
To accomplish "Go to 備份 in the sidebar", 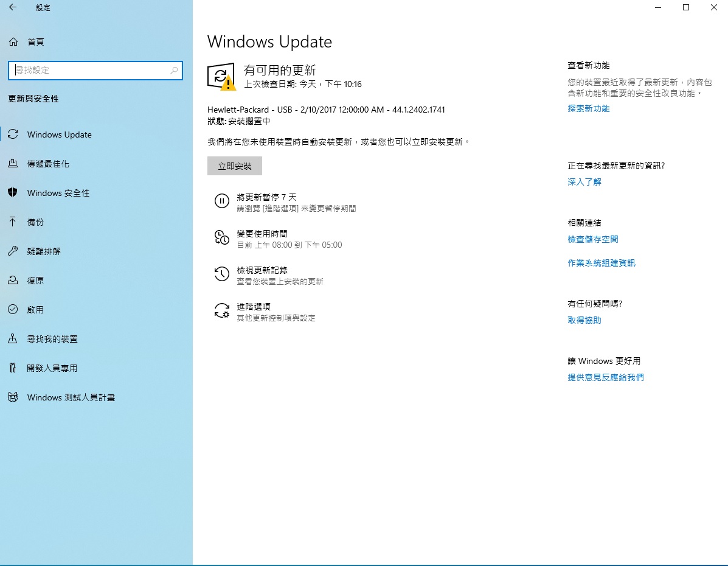I will click(35, 222).
